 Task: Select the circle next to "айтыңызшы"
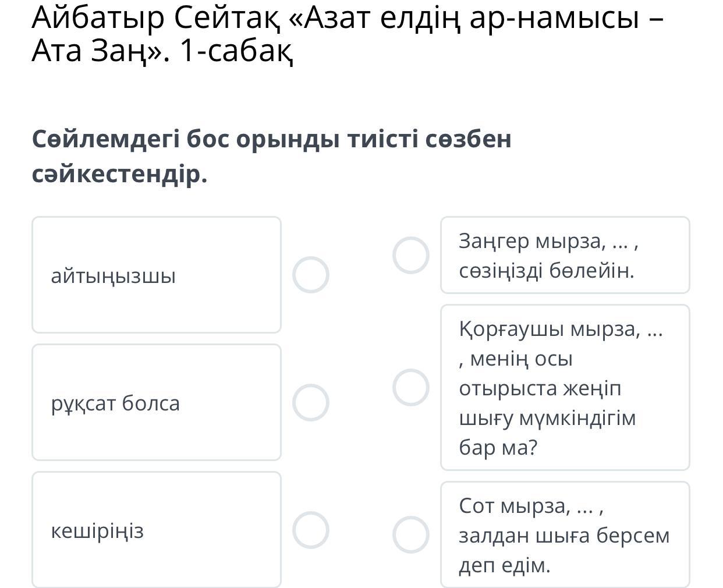click(310, 275)
